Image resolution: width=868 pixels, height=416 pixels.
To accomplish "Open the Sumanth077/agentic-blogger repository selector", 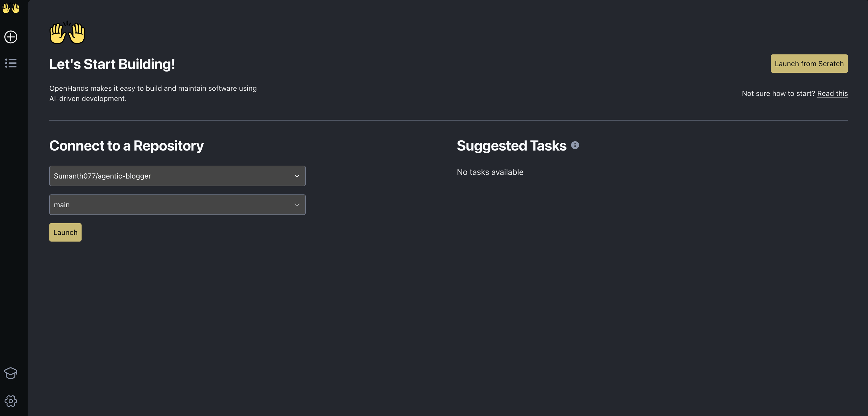I will pyautogui.click(x=177, y=176).
